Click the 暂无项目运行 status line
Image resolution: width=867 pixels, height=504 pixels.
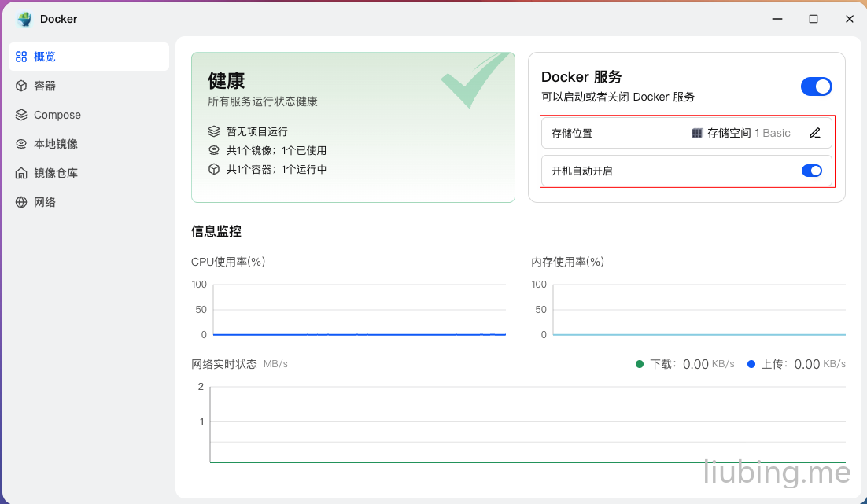coord(256,131)
